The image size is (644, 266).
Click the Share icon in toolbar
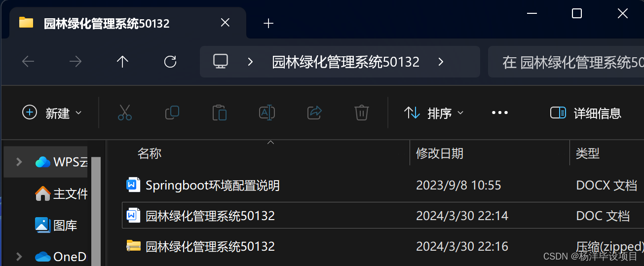click(x=314, y=113)
